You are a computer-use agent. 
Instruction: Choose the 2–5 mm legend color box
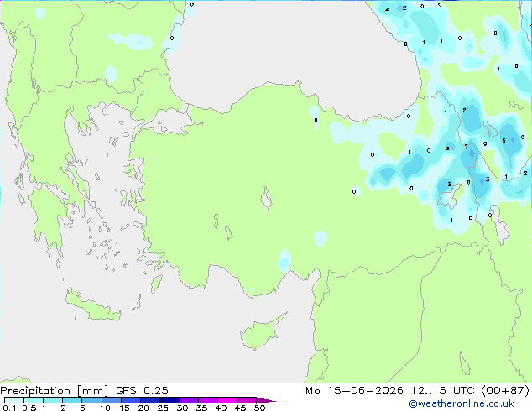72,400
